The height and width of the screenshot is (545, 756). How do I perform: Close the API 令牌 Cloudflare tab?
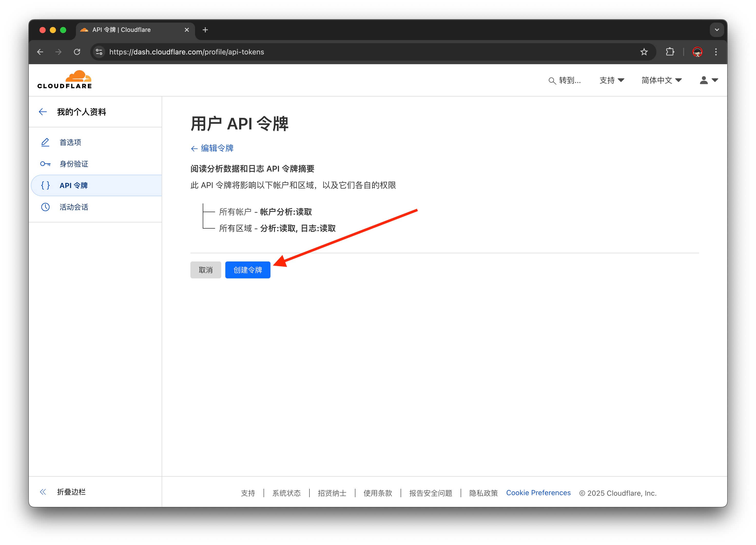(187, 30)
